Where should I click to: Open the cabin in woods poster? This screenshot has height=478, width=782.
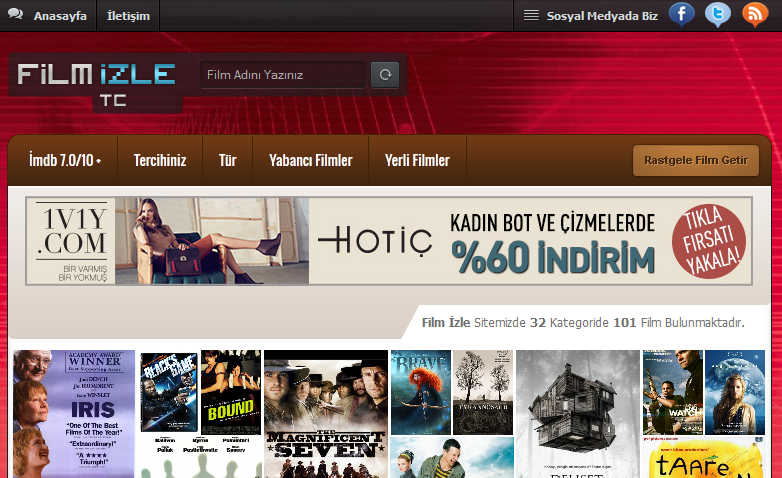pos(578,414)
